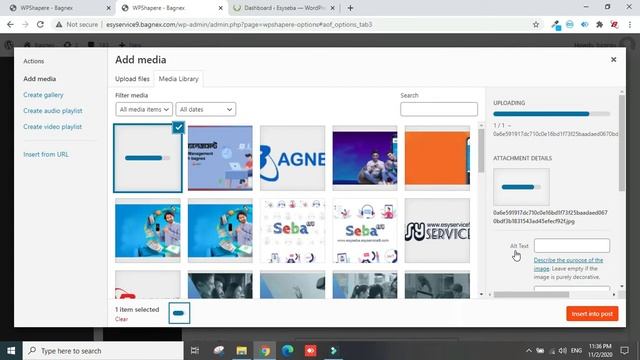This screenshot has height=360, width=640.
Task: Open Describe the purpose of the image link
Action: (568, 264)
